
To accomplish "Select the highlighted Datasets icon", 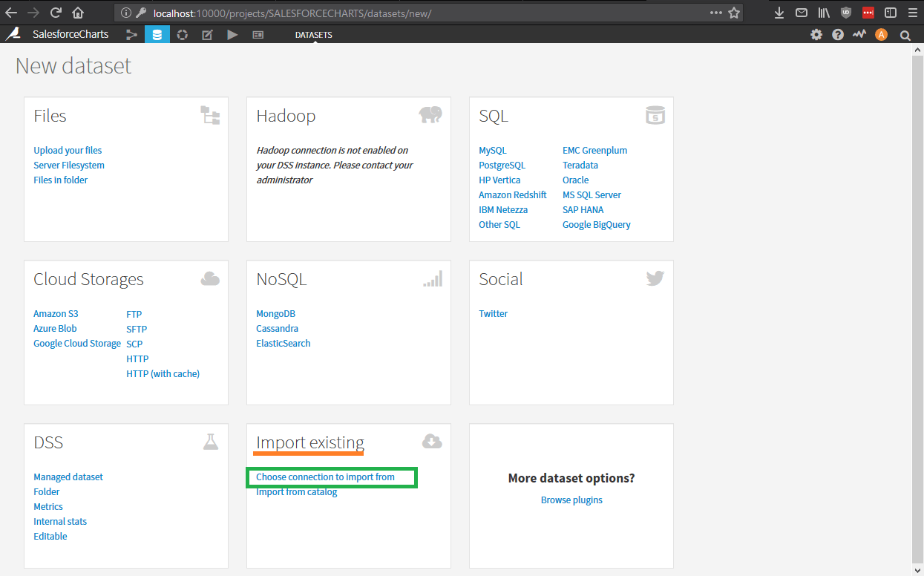I will pyautogui.click(x=157, y=34).
